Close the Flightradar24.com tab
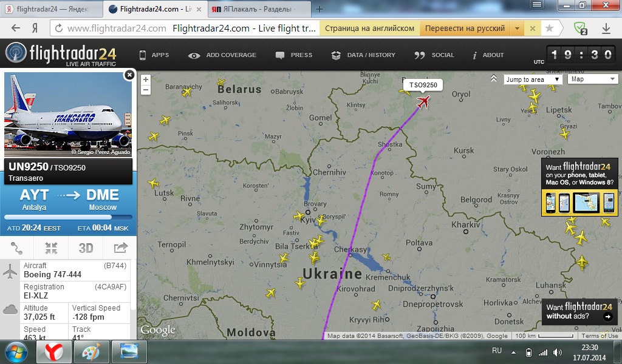Screen dimensions: 622x364 (x=199, y=9)
